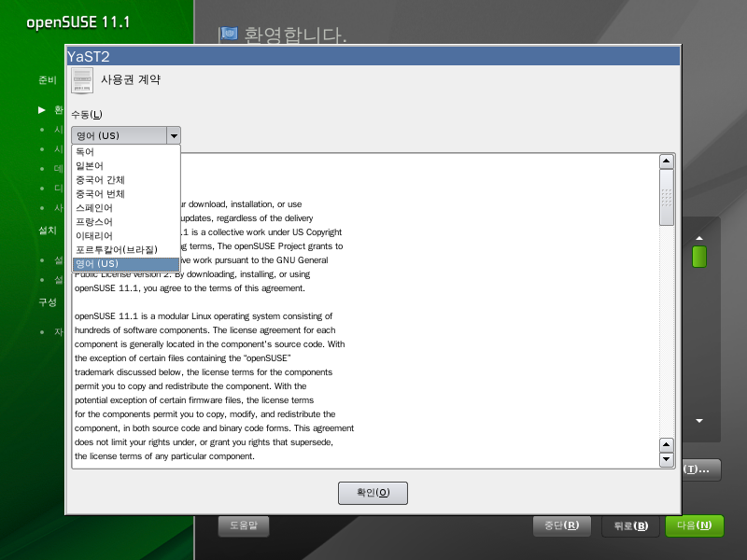Image resolution: width=747 pixels, height=560 pixels.
Task: Click the license text scrollbar thumb
Action: pos(666,197)
